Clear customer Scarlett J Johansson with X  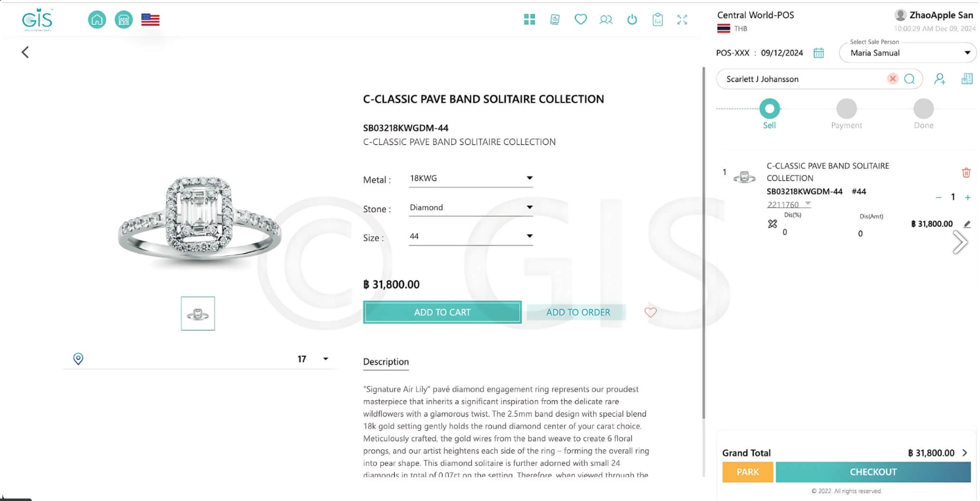point(893,79)
